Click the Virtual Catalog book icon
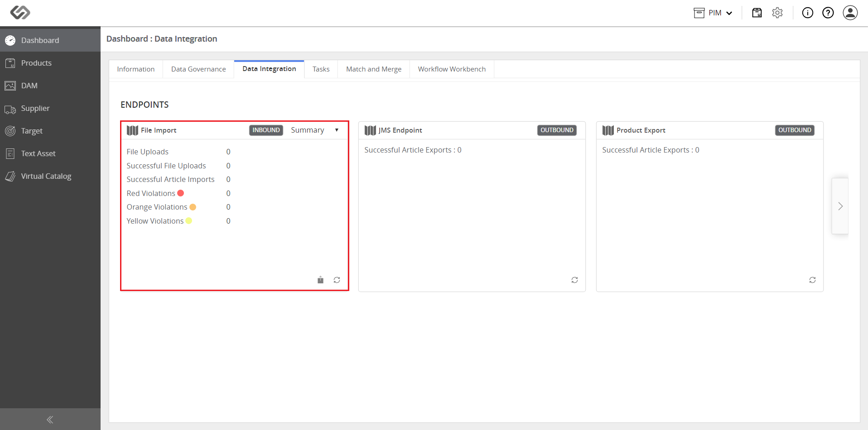This screenshot has height=430, width=868. click(10, 176)
